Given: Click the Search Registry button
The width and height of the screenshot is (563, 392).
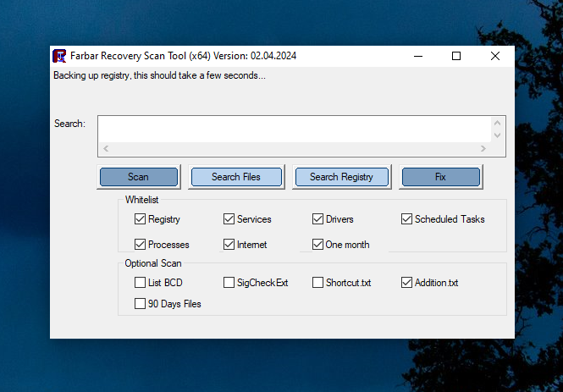Looking at the screenshot, I should click(341, 177).
